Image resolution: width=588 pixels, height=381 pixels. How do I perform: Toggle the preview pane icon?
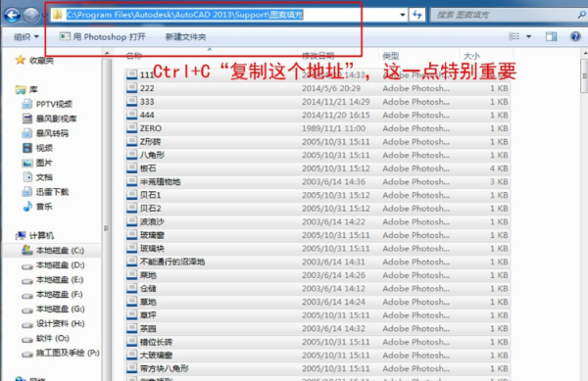click(x=551, y=36)
